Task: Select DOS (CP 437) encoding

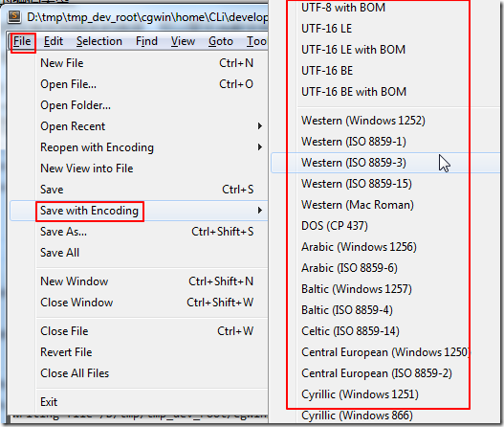Action: pos(335,226)
